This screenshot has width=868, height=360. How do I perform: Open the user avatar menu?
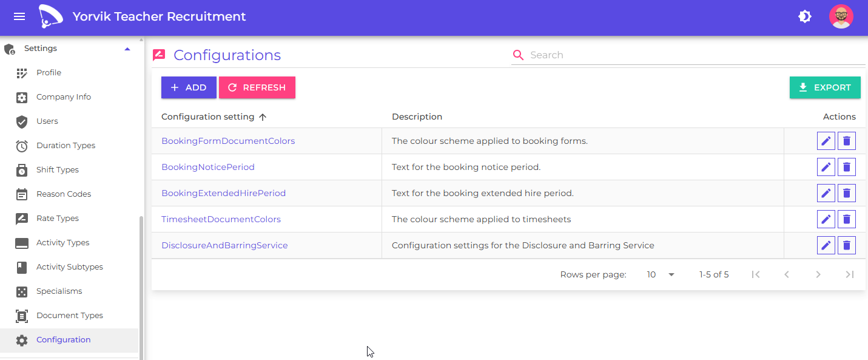[841, 17]
